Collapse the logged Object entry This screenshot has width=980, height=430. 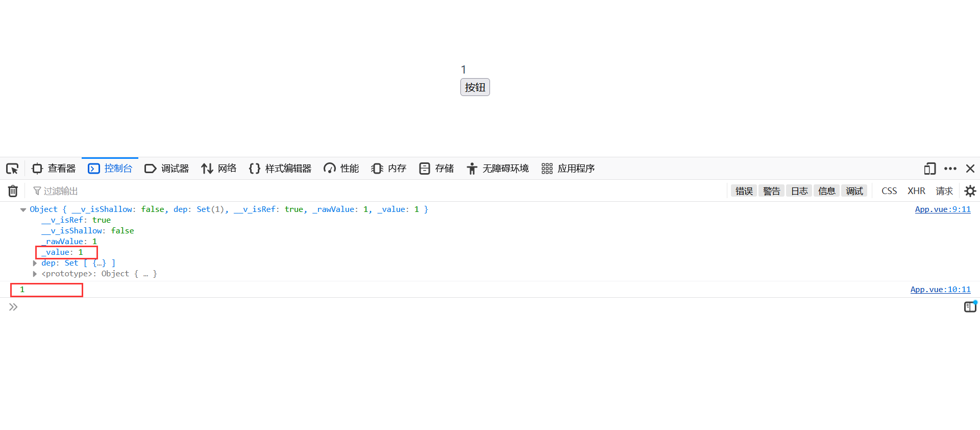[23, 210]
